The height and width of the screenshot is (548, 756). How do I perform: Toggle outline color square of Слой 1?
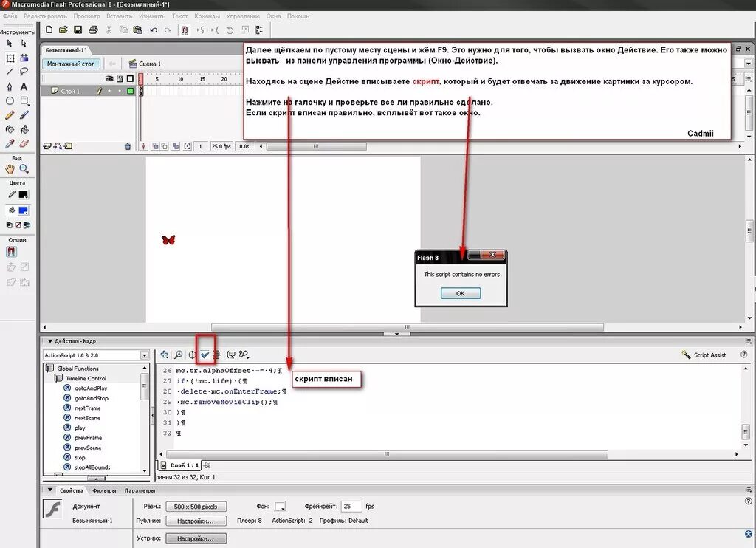point(130,91)
